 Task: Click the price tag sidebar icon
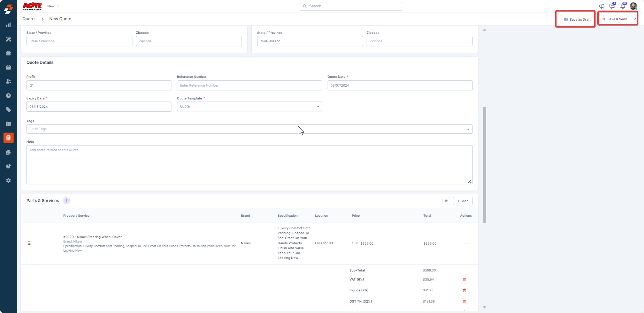click(x=8, y=110)
